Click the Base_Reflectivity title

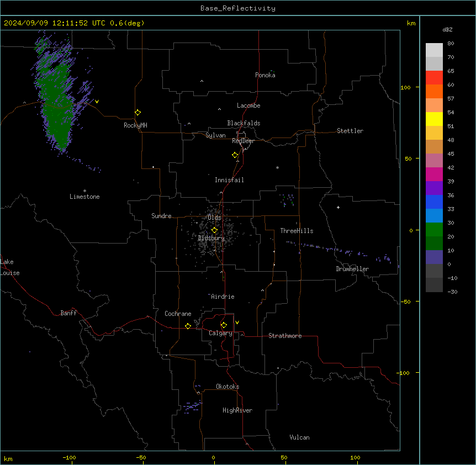238,8
